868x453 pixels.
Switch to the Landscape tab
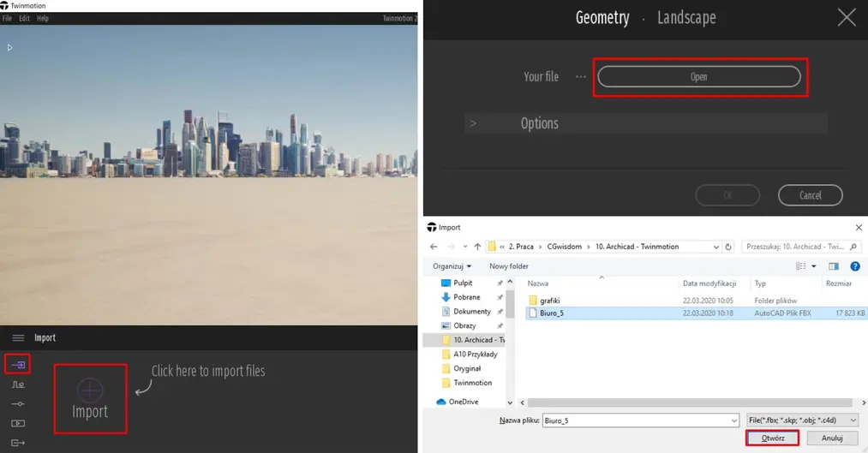[x=685, y=18]
